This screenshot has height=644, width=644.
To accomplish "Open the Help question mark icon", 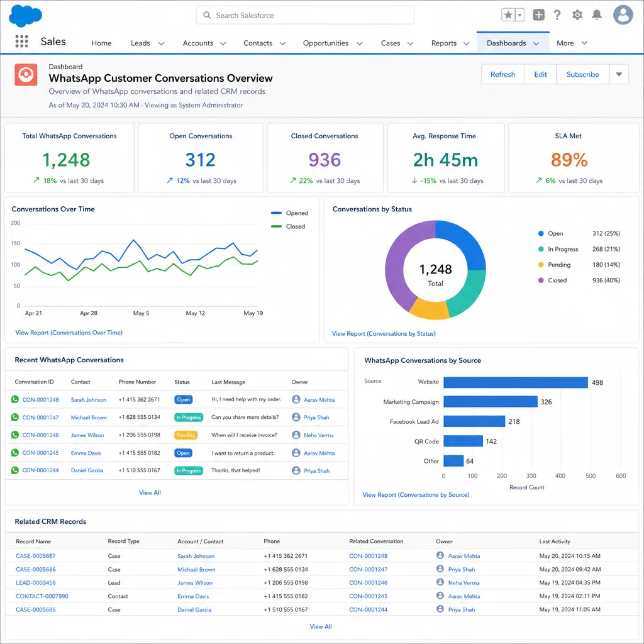I will [x=557, y=15].
